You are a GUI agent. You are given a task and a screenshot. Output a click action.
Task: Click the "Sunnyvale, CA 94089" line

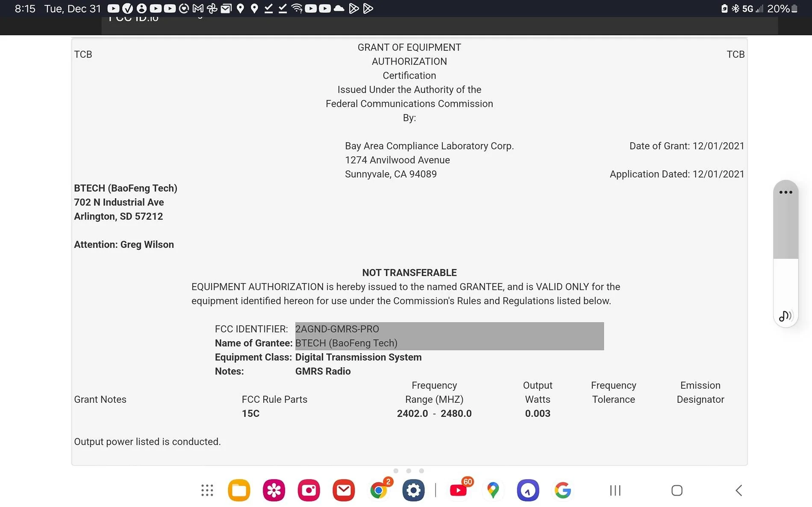[391, 174]
